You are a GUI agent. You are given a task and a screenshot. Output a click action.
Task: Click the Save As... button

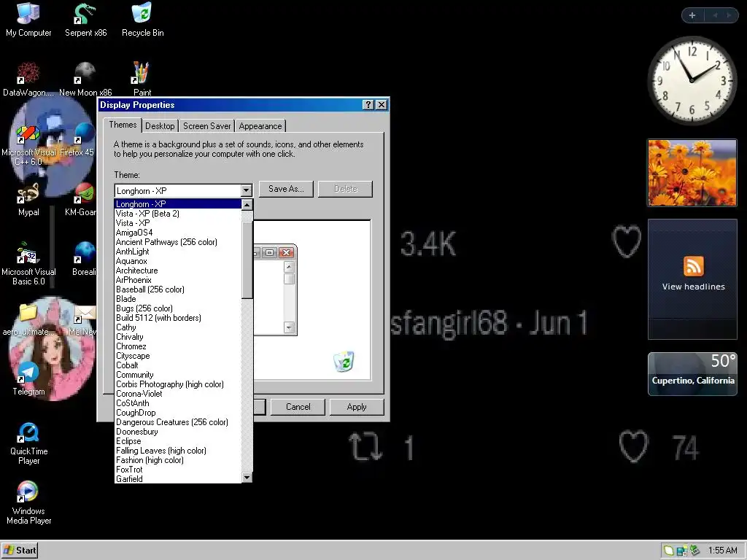pyautogui.click(x=286, y=189)
